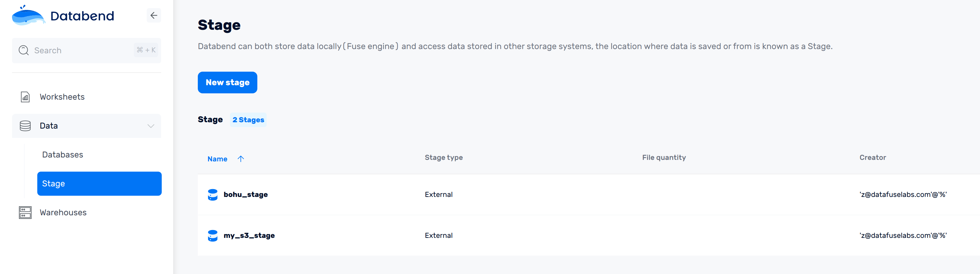Toggle Name sort order arrow
Viewport: 980px width, 274px height.
(x=241, y=159)
